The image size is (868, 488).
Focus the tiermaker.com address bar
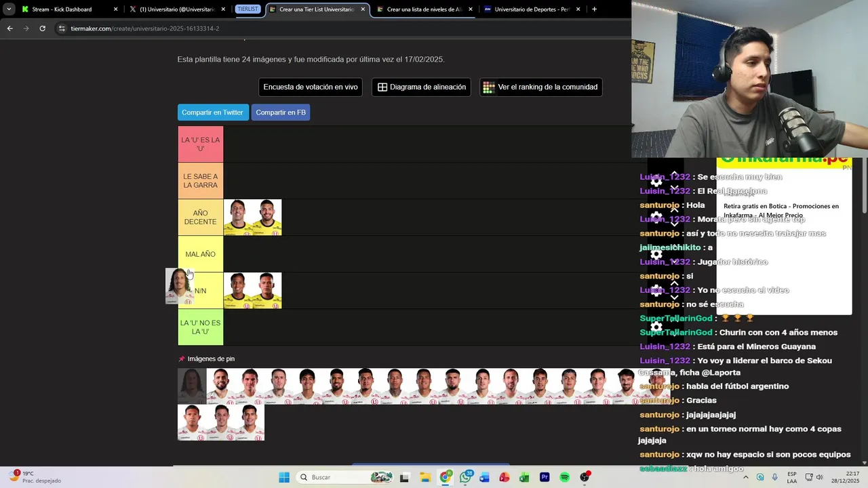[339, 28]
